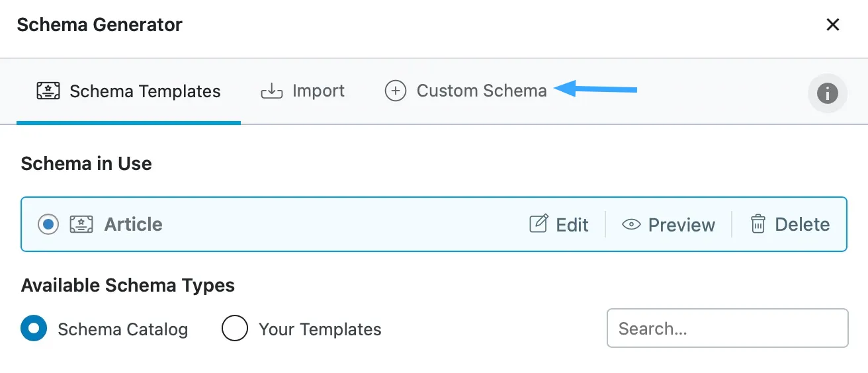Screen dimensions: 868x373
Task: Click the pencil Edit icon for Article
Action: pos(539,224)
